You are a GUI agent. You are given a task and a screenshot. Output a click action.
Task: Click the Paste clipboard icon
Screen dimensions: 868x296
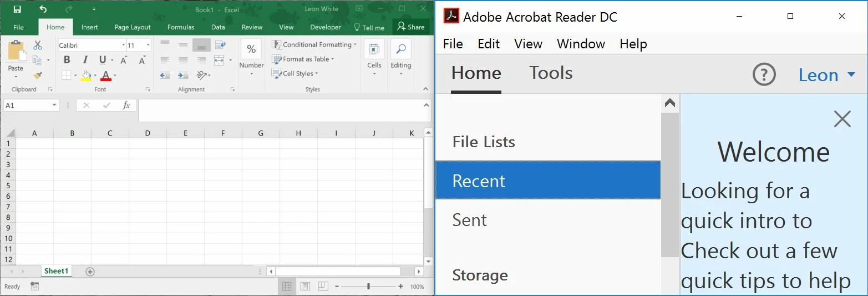point(16,52)
